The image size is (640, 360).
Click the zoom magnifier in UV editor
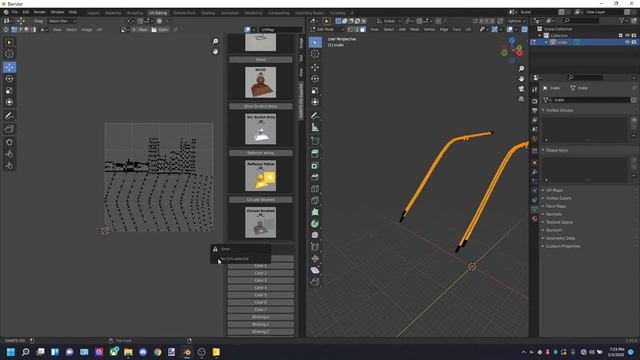coord(215,41)
